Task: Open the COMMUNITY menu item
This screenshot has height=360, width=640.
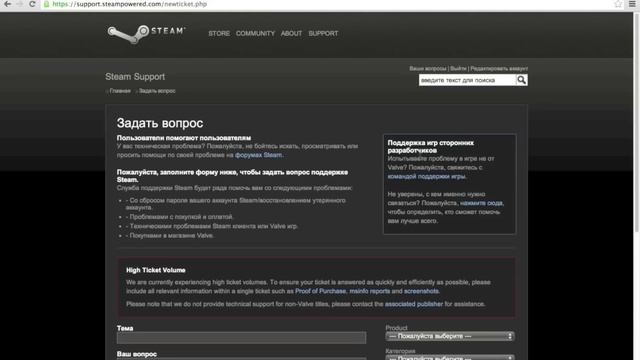Action: (x=255, y=33)
